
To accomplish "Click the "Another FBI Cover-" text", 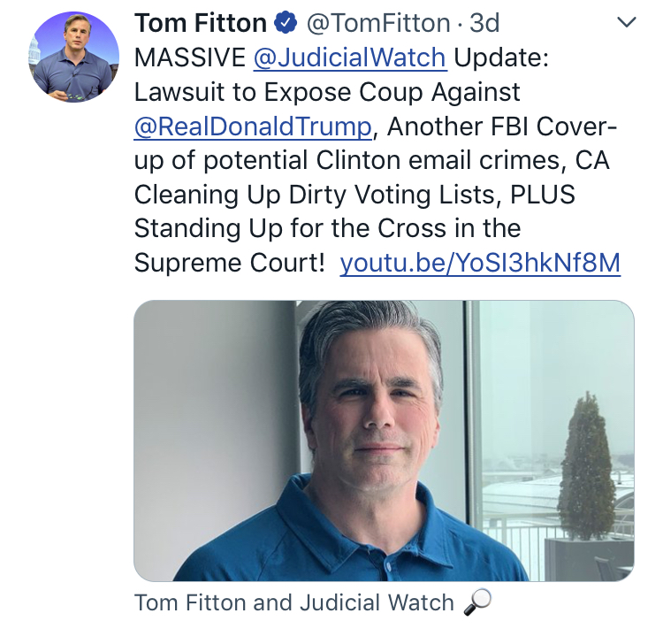I will coord(501,126).
